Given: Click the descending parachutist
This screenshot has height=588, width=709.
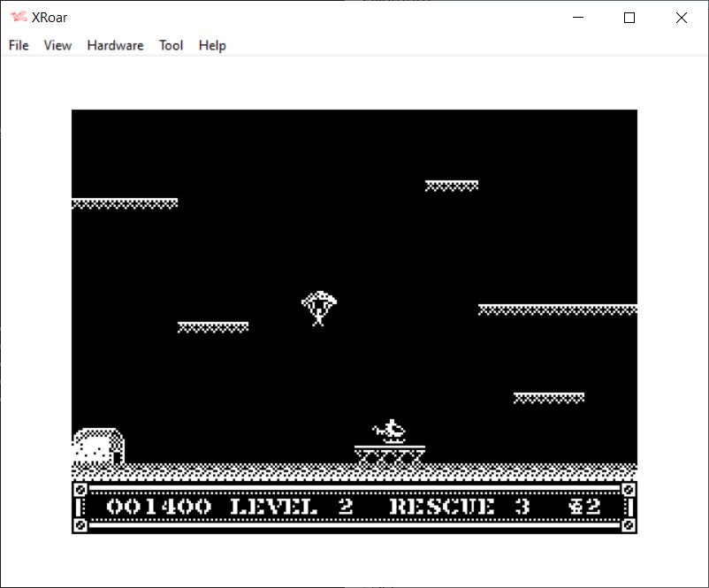Looking at the screenshot, I should pyautogui.click(x=319, y=309).
